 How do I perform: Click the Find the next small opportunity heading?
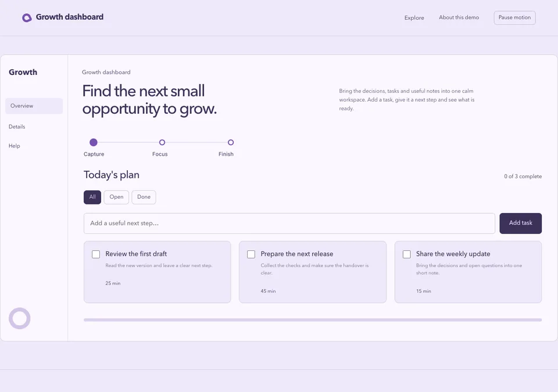pos(149,100)
